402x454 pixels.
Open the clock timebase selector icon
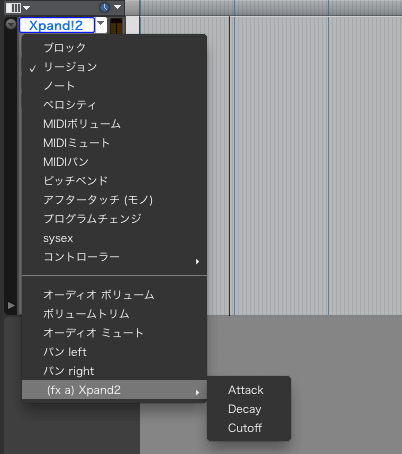105,7
